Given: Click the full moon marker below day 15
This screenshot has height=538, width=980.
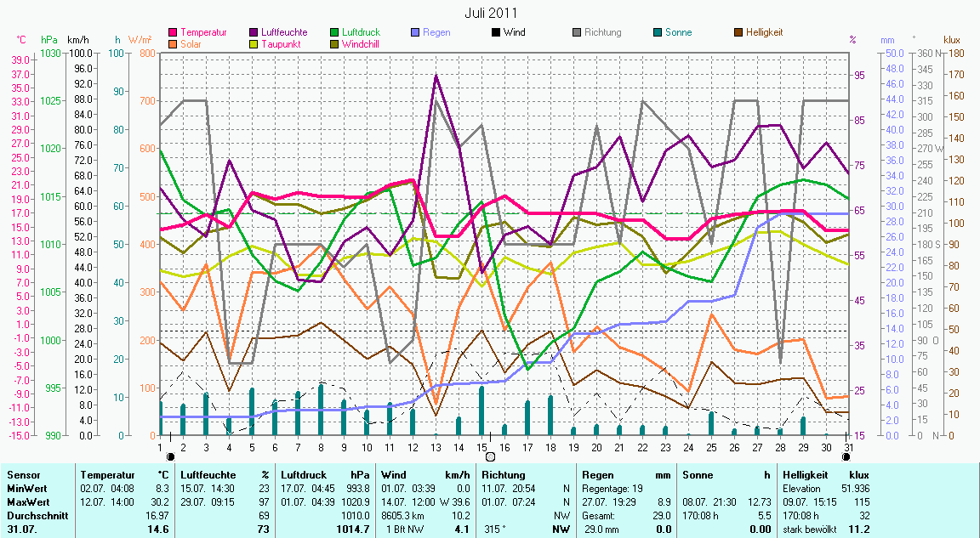Looking at the screenshot, I should [x=490, y=456].
